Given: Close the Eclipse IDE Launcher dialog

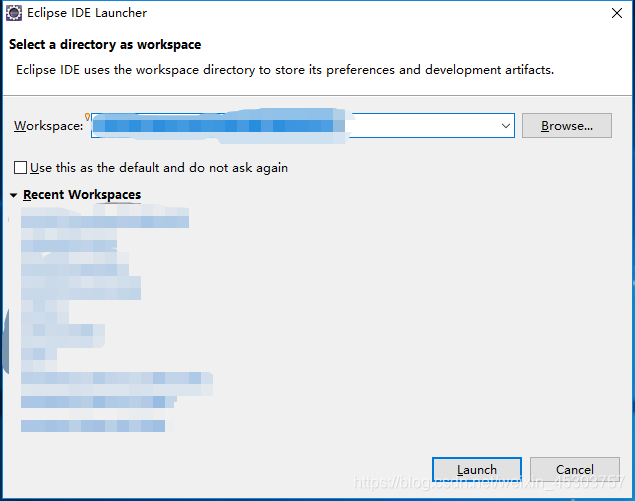Looking at the screenshot, I should click(x=616, y=13).
